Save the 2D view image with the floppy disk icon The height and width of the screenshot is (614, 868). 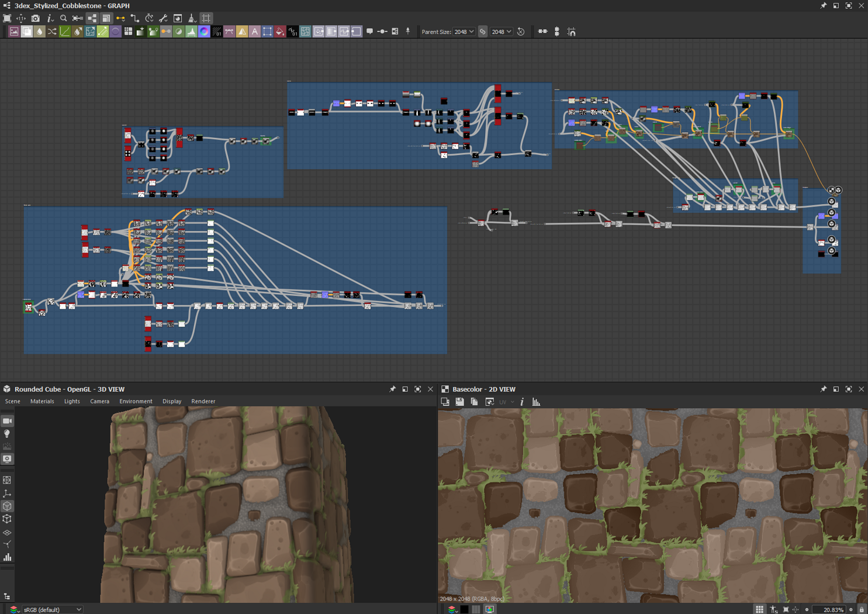[x=459, y=402]
